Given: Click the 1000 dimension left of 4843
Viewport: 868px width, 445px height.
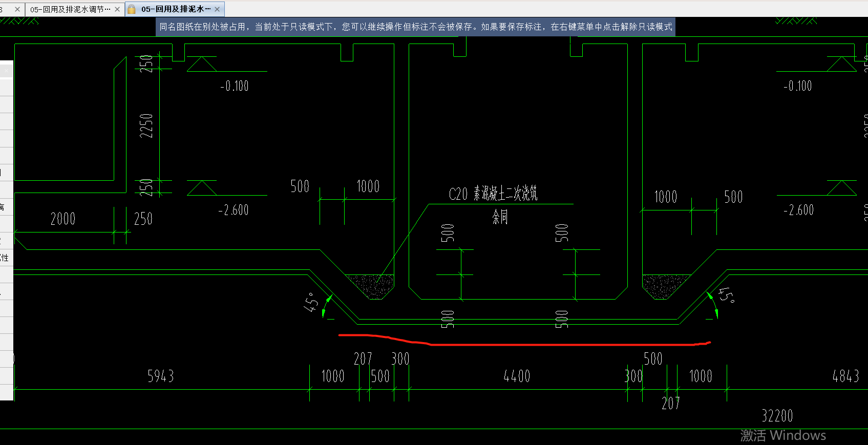Looking at the screenshot, I should (701, 376).
